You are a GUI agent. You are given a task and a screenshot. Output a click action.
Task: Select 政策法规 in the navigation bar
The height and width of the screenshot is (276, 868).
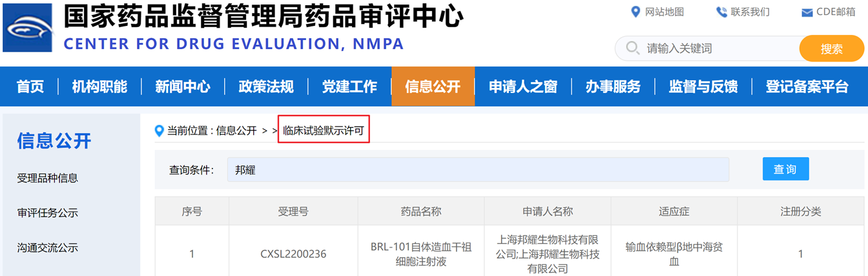tap(266, 87)
